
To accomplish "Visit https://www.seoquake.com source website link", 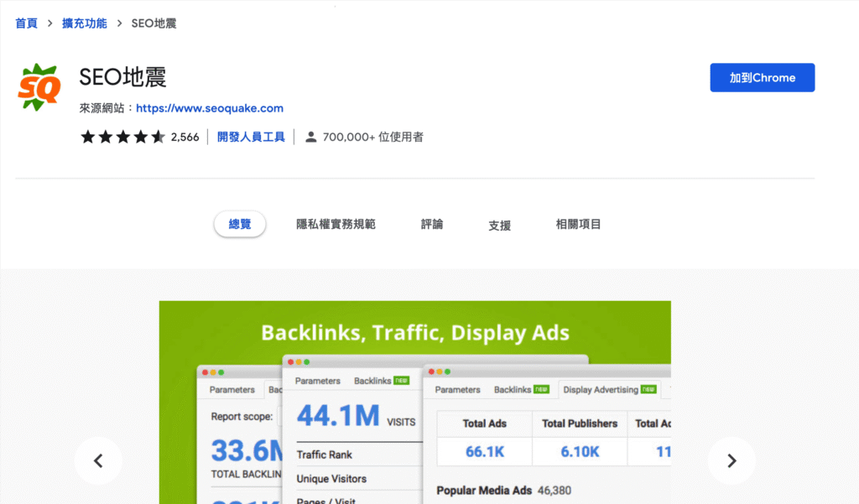I will tap(210, 108).
